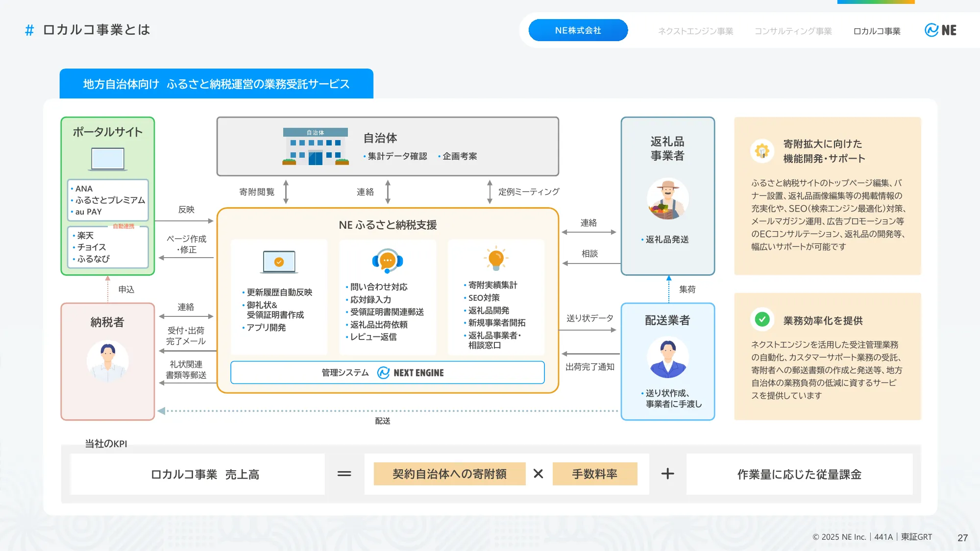Viewport: 980px width, 551px height.
Task: Select the farmer icon for 返礼品事業者
Action: click(x=667, y=198)
